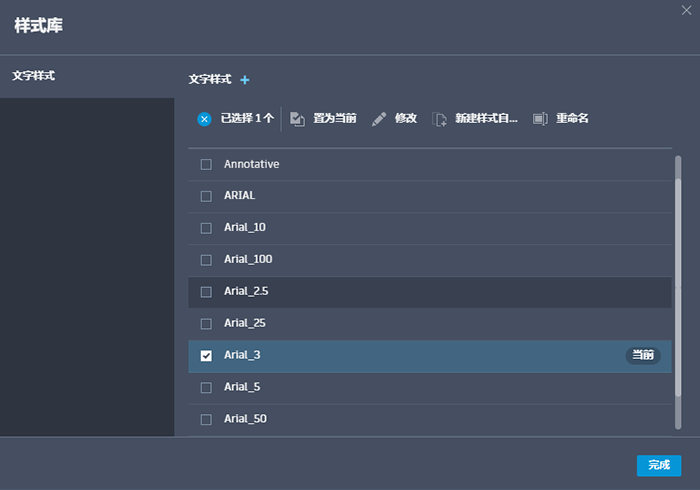Clear selection with the blue X icon
The width and height of the screenshot is (700, 490).
point(204,119)
